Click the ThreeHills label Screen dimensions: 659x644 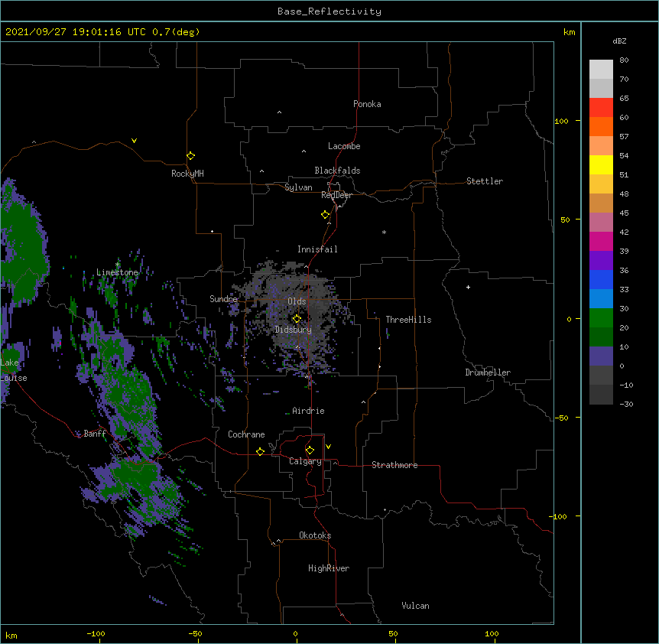[x=408, y=320]
